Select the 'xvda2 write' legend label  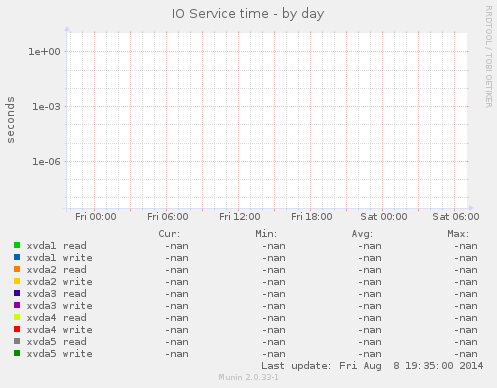(59, 282)
